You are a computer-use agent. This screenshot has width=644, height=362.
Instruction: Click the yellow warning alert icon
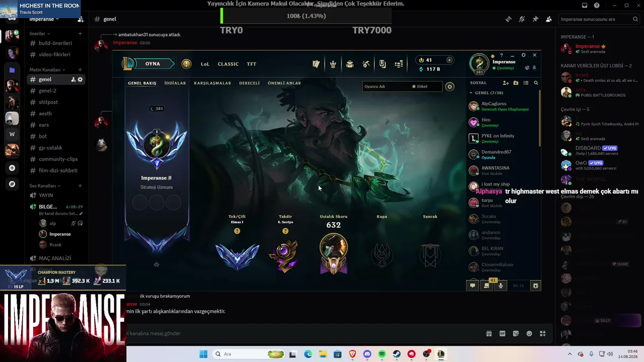(187, 64)
